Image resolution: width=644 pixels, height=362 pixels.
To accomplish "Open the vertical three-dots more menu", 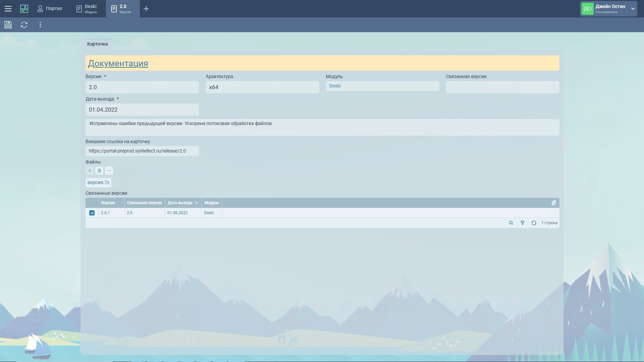I will 40,25.
